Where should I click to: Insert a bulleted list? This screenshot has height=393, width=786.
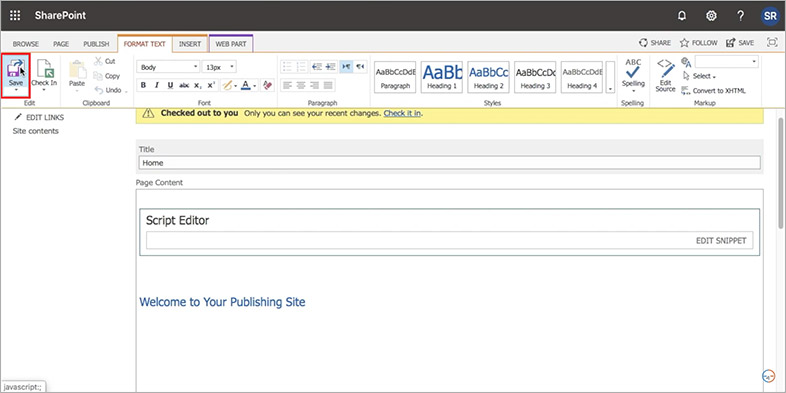(x=287, y=66)
